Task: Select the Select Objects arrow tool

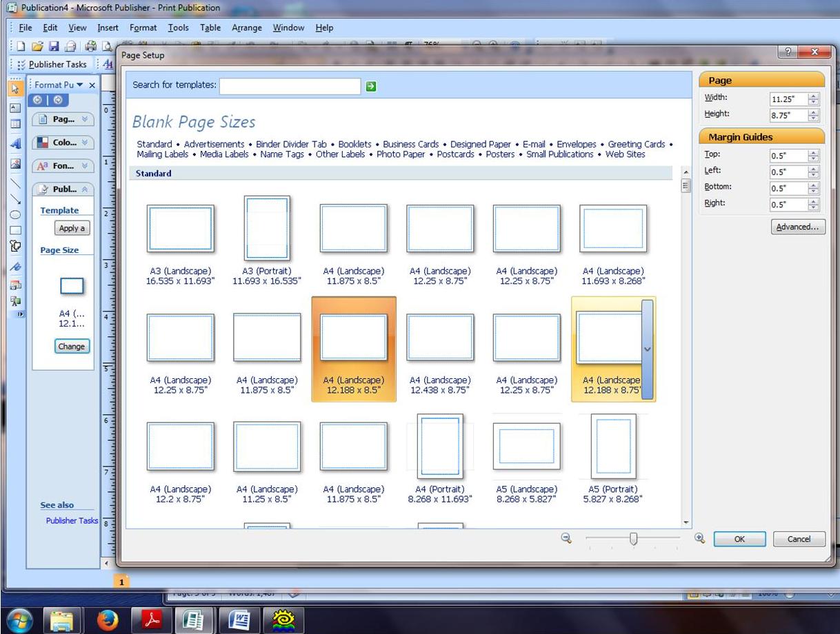Action: pos(15,89)
